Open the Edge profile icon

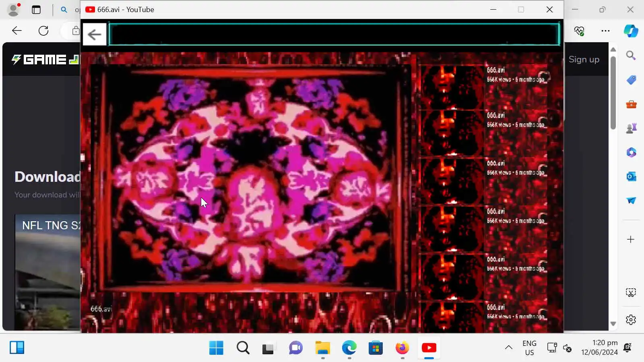tap(14, 10)
